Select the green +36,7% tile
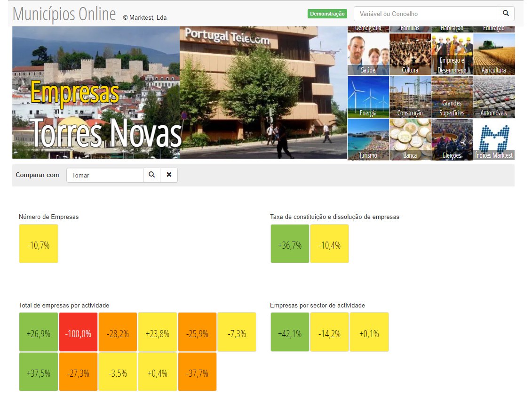This screenshot has height=396, width=532. [x=290, y=243]
